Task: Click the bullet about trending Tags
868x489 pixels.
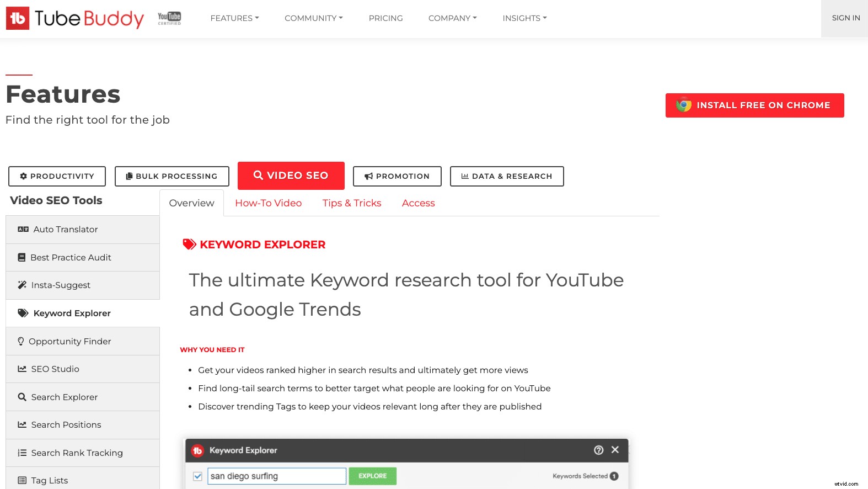Action: [x=370, y=407]
